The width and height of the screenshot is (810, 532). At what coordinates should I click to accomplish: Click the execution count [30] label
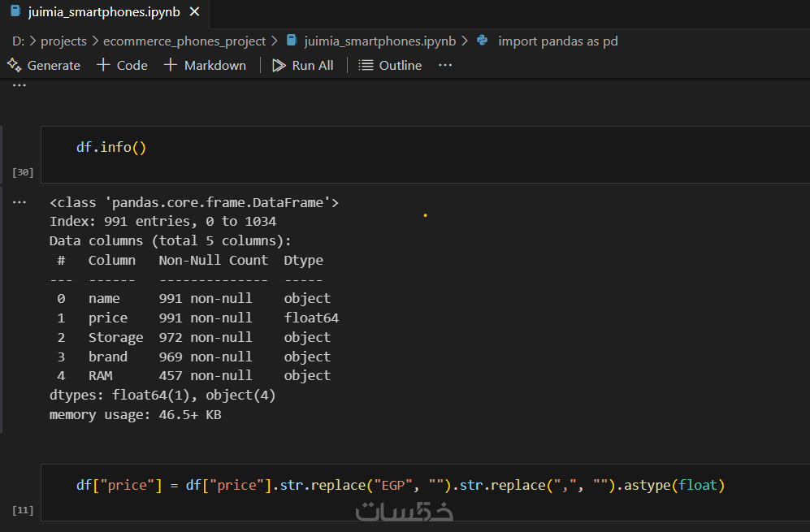(23, 172)
